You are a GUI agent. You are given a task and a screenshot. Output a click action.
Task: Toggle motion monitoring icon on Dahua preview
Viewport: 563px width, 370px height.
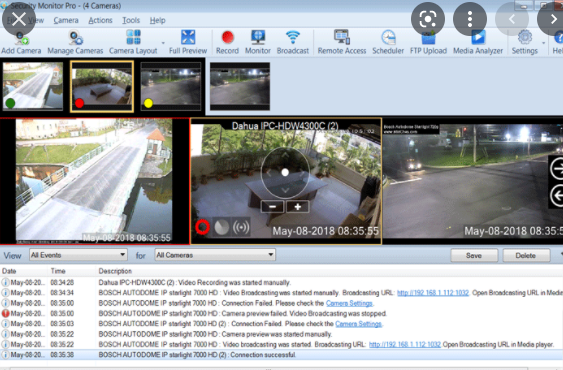(x=222, y=227)
